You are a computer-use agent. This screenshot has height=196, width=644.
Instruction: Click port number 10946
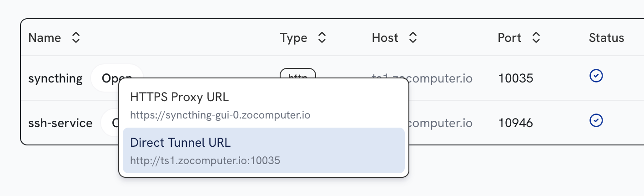(516, 123)
